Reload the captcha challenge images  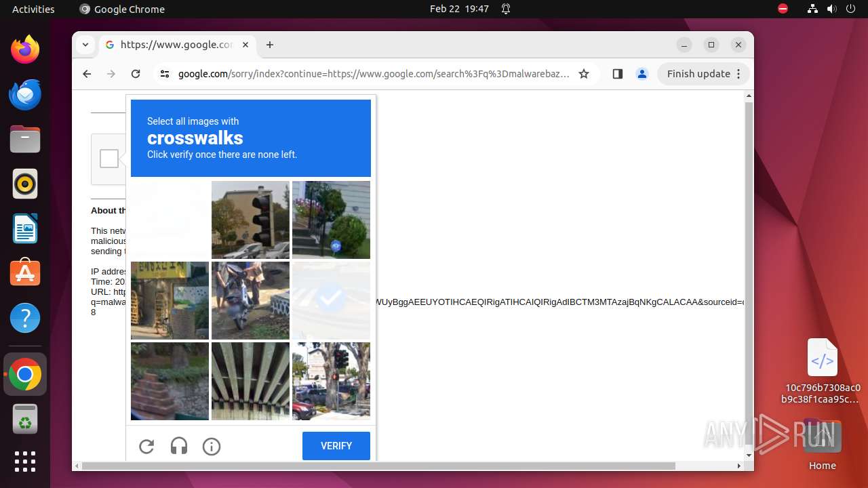click(x=146, y=446)
